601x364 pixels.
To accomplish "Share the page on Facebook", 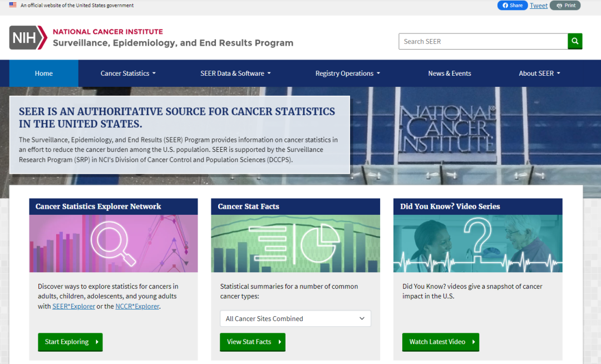I will coord(513,6).
